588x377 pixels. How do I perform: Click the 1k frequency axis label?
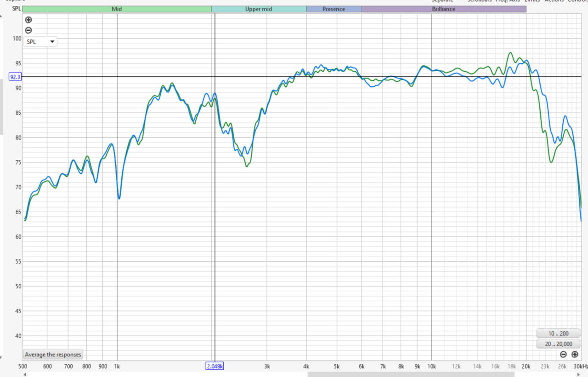point(117,366)
